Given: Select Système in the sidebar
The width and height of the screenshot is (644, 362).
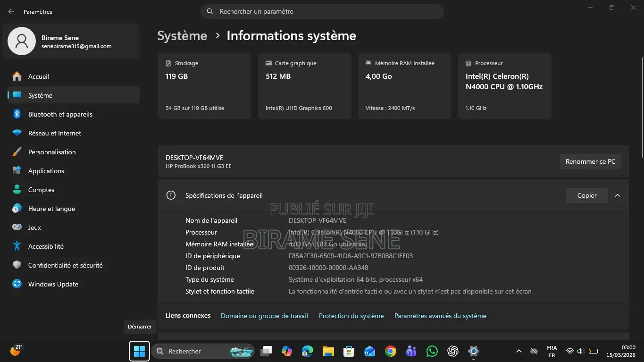Looking at the screenshot, I should (74, 95).
